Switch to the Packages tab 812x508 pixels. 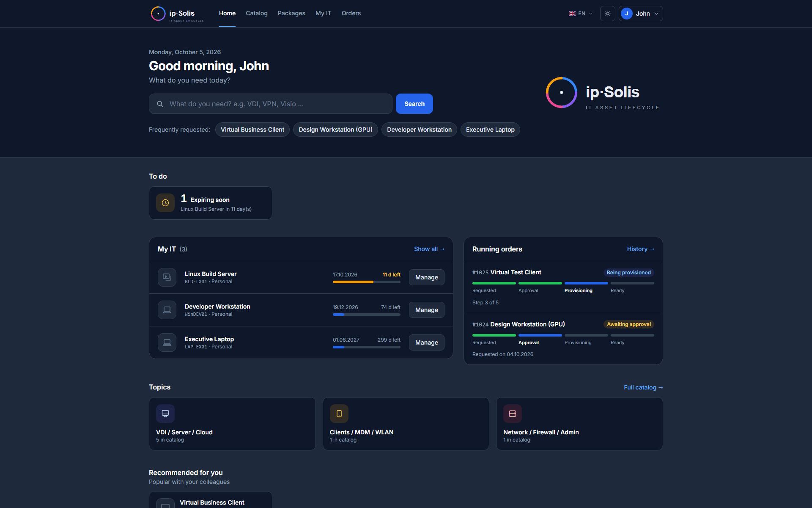[x=291, y=14]
